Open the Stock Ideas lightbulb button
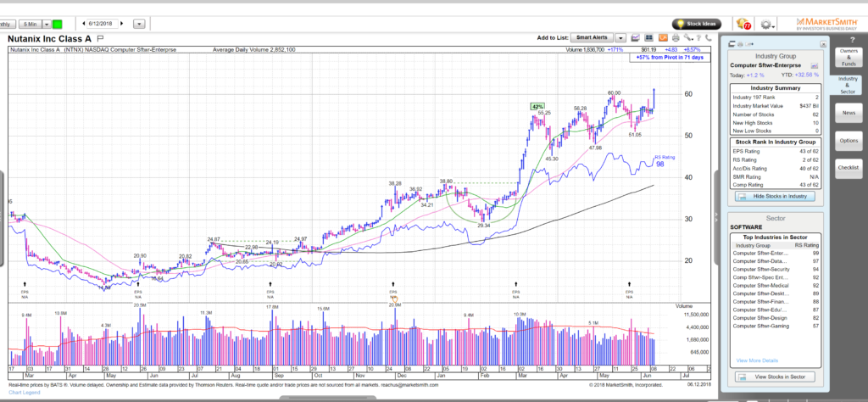Image resolution: width=868 pixels, height=402 pixels. click(697, 24)
